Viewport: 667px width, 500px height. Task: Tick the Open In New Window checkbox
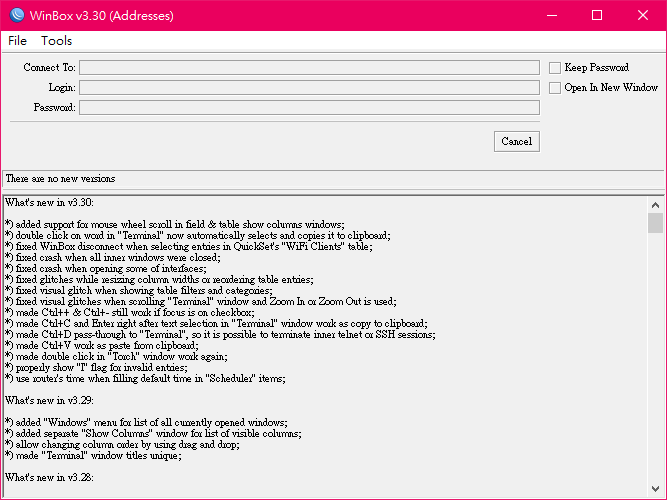[555, 88]
